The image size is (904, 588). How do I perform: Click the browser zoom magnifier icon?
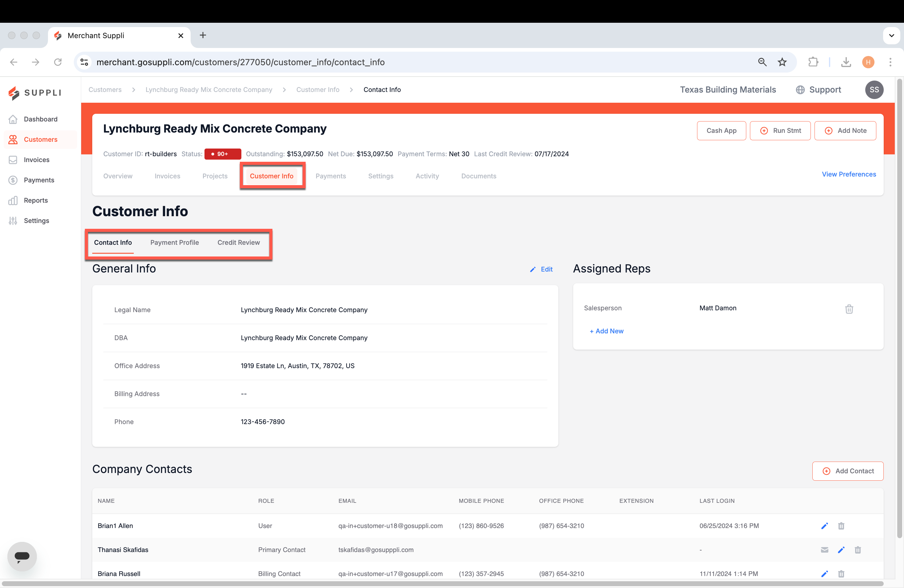pyautogui.click(x=762, y=62)
